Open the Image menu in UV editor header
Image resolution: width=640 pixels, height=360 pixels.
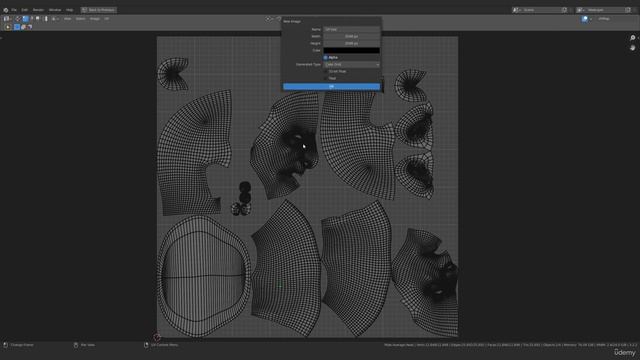[x=95, y=19]
